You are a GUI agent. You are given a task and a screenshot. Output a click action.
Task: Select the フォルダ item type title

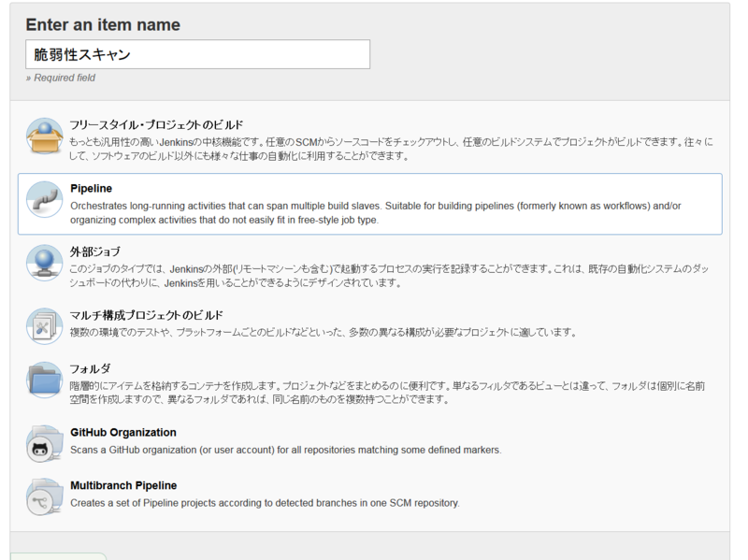pos(90,368)
